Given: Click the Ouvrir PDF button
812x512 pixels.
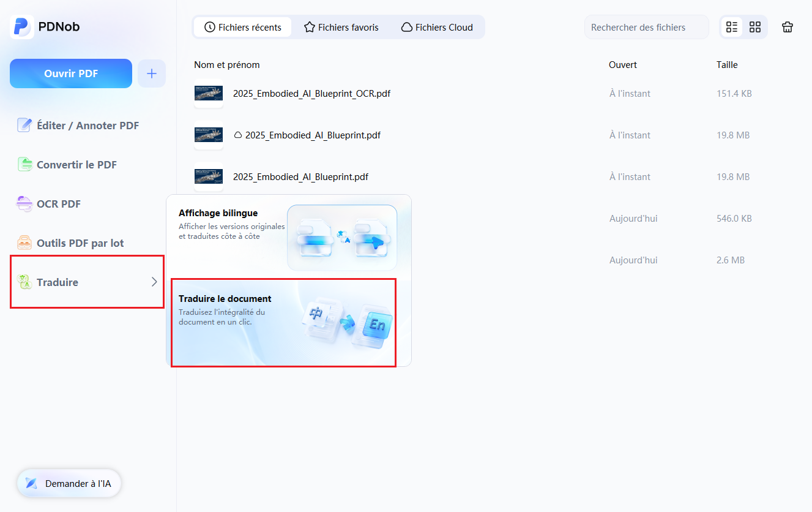Looking at the screenshot, I should [71, 73].
